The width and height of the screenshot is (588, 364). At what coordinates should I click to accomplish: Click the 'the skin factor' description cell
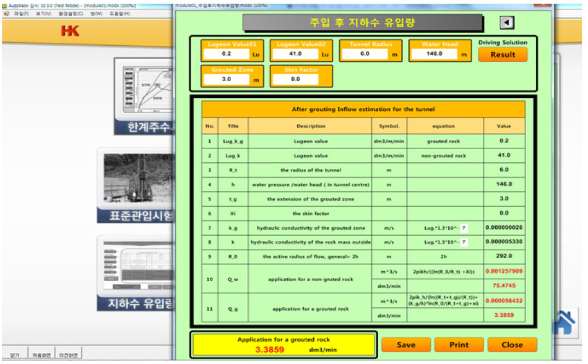click(x=311, y=214)
